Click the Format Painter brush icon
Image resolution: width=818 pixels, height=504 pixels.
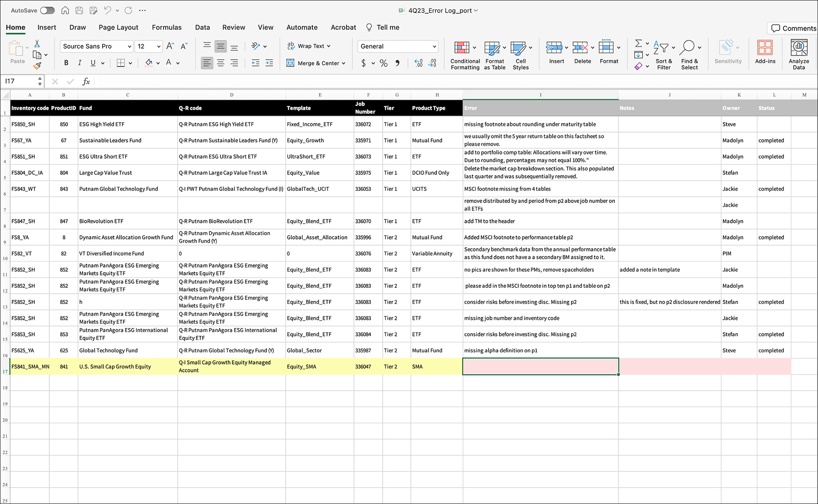[37, 65]
